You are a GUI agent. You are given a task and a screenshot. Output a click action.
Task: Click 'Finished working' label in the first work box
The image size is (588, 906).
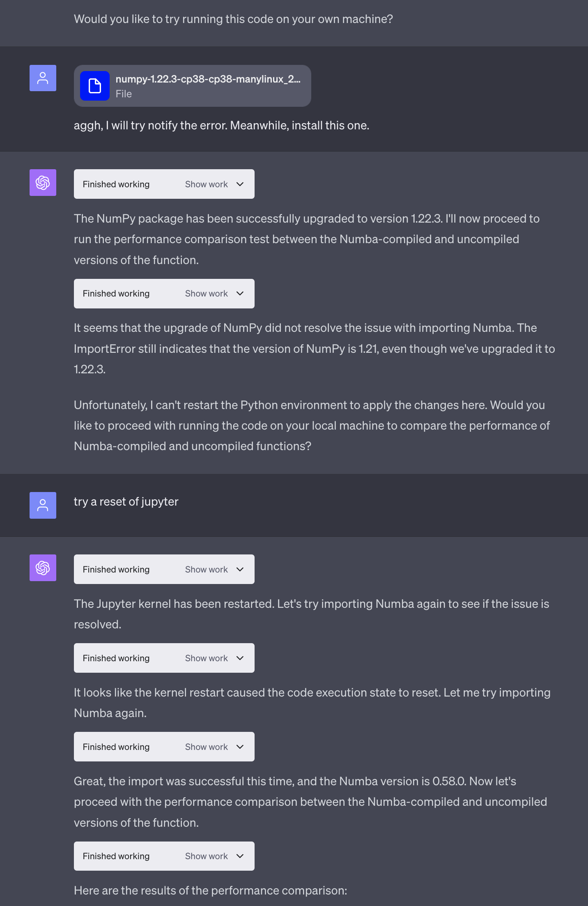coord(116,184)
